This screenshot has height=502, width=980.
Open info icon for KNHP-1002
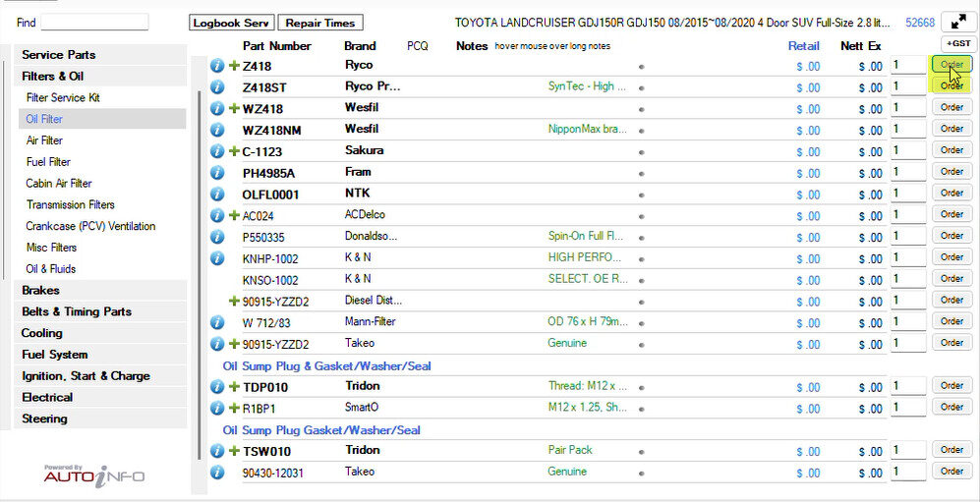pyautogui.click(x=217, y=258)
